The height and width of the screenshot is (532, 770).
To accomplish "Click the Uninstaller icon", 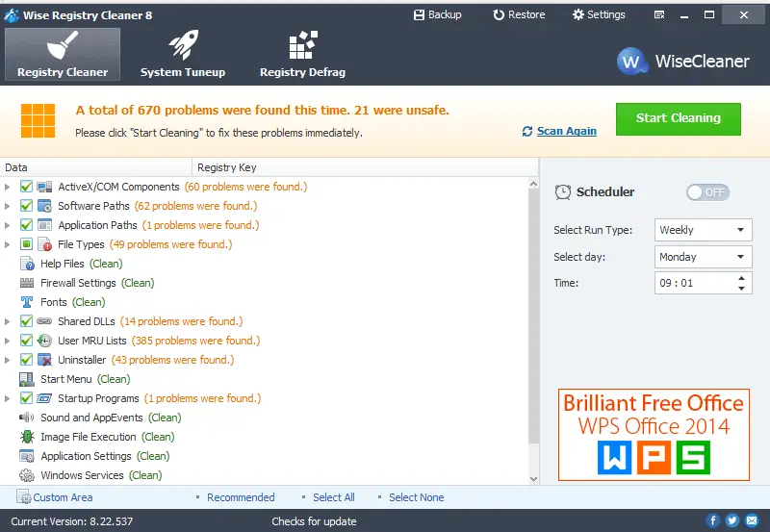I will [44, 360].
